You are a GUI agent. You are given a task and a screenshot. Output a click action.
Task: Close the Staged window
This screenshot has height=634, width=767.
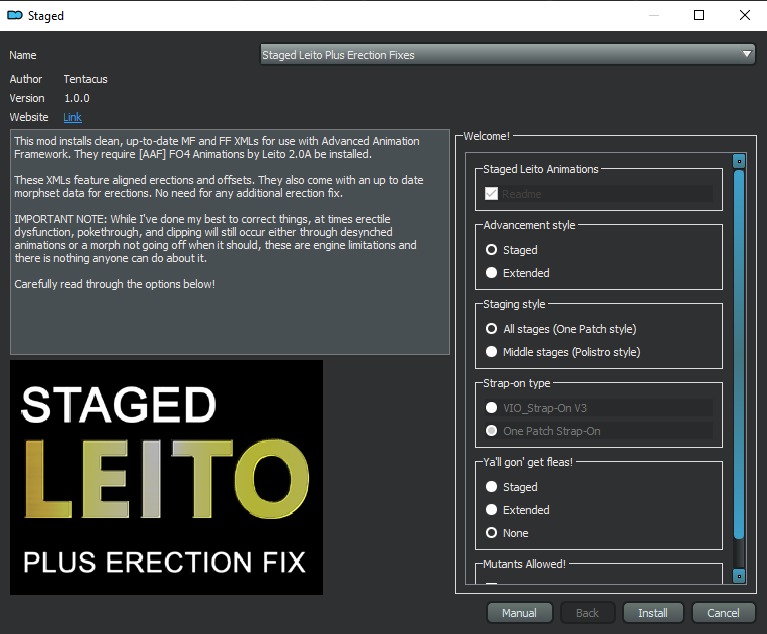click(x=744, y=16)
